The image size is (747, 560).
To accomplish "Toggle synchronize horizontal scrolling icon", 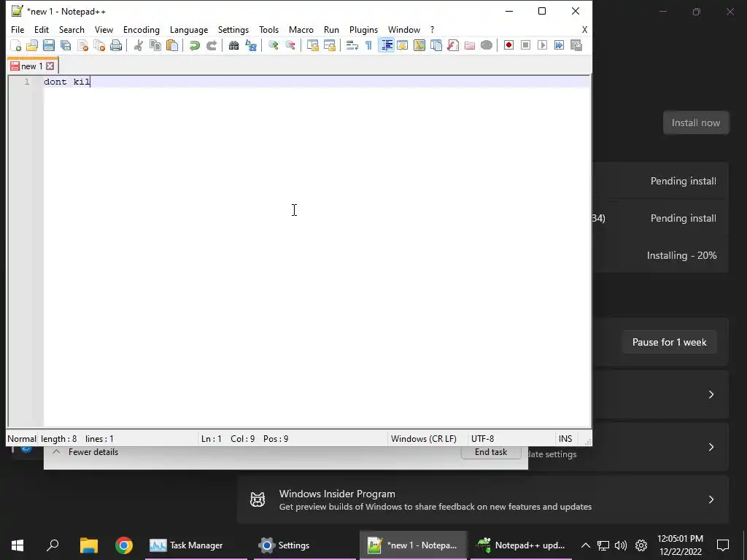I will pos(330,45).
